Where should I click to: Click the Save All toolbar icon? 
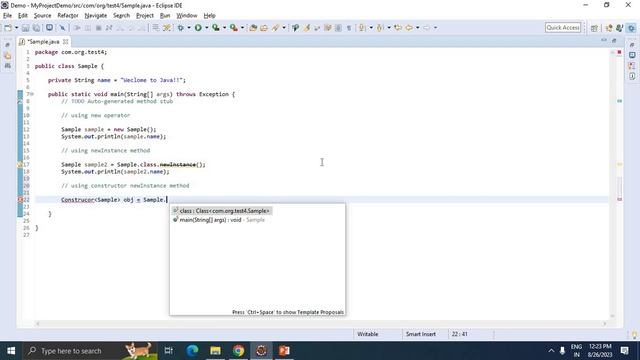[36, 28]
